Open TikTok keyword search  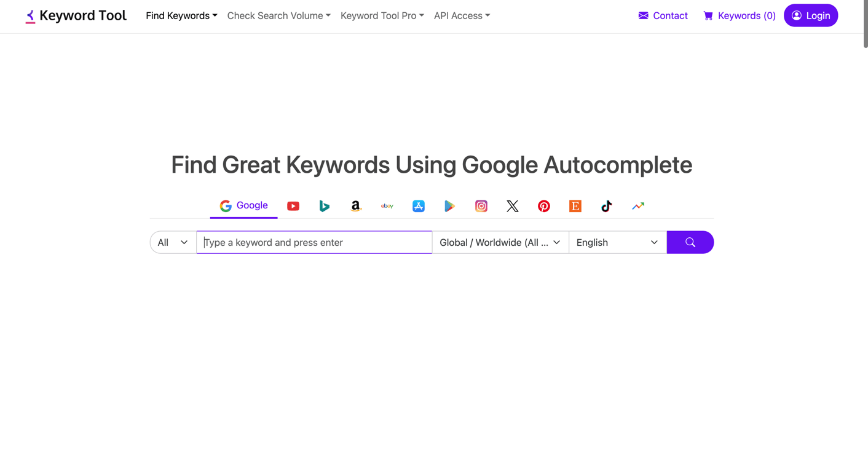point(606,206)
